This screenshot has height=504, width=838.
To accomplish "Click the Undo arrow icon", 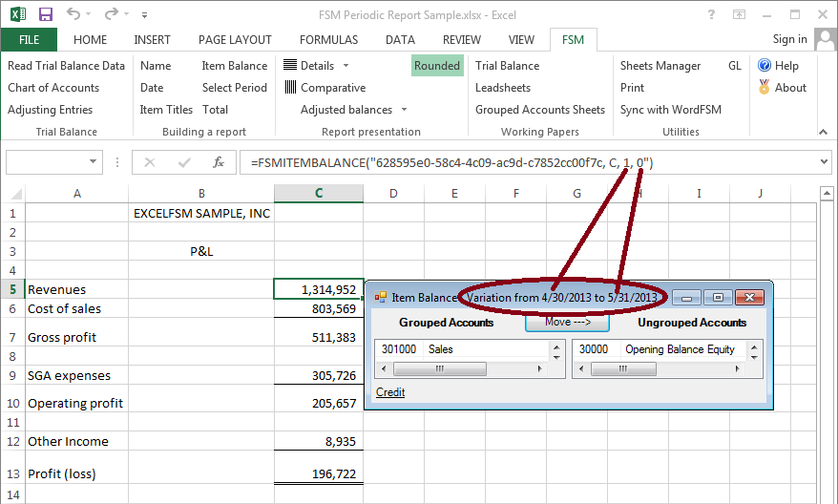I will (x=75, y=14).
